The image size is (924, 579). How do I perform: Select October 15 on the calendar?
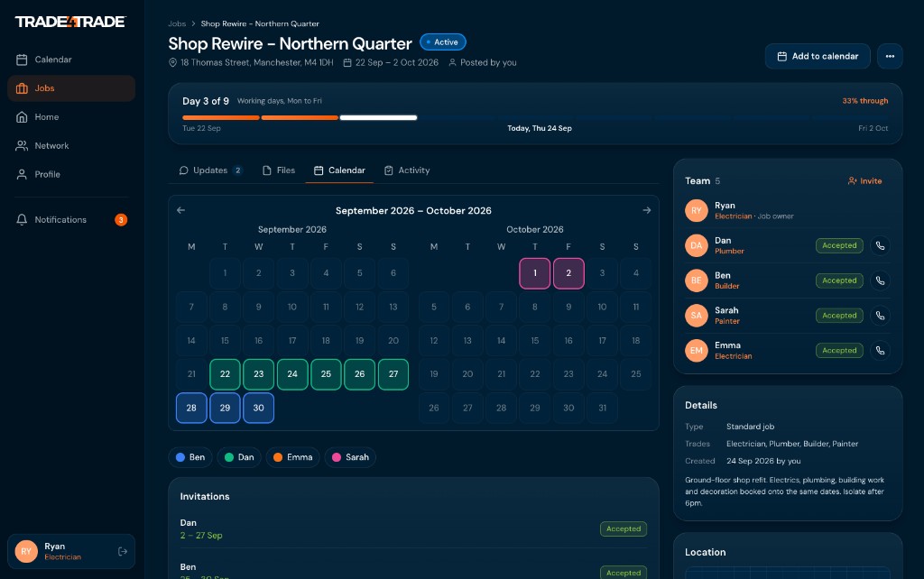[535, 340]
